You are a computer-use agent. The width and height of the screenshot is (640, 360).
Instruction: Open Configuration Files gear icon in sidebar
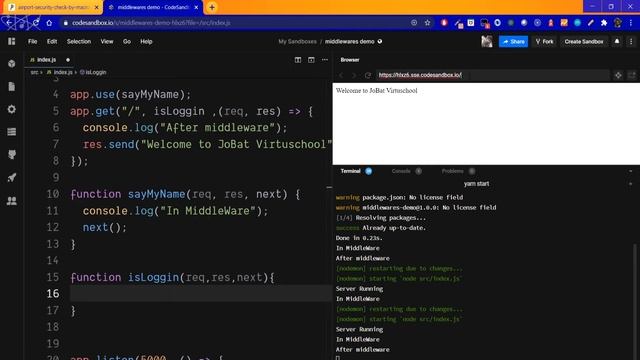(11, 109)
